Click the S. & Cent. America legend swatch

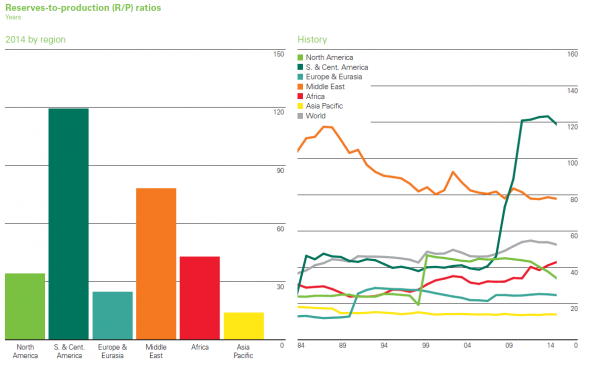pos(300,67)
